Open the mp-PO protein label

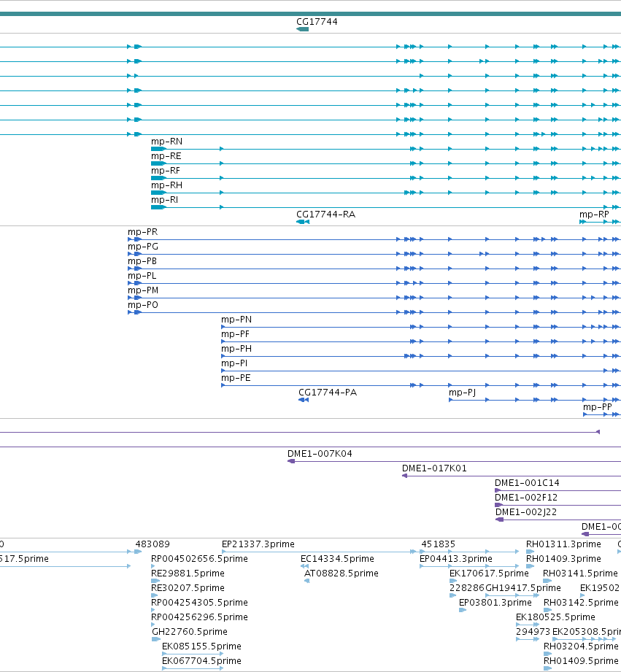click(x=143, y=305)
